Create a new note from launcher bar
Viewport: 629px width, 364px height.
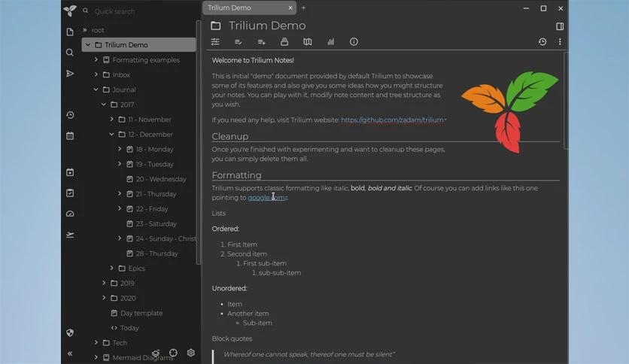(x=70, y=32)
